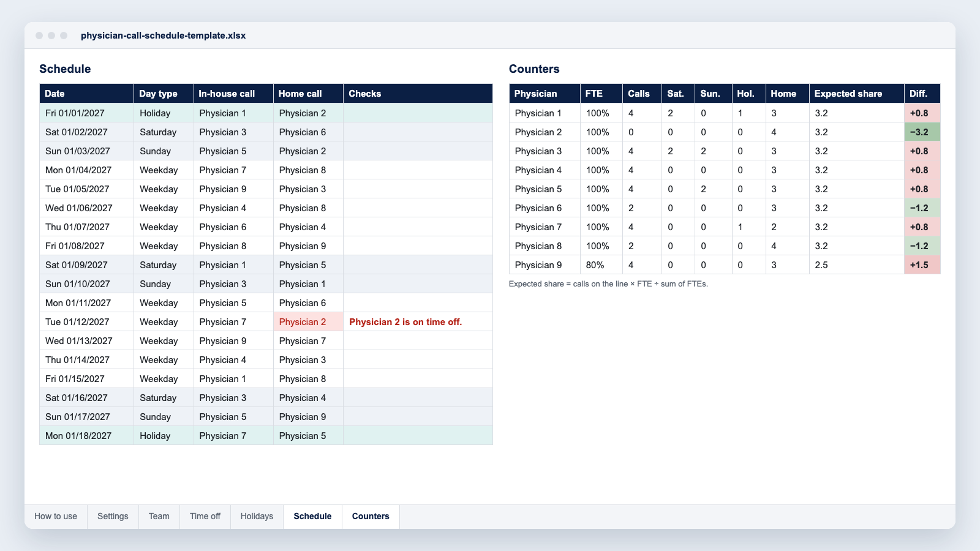The width and height of the screenshot is (980, 551).
Task: Select in-house Physician 8 on Fri 01/08/2027
Action: tap(233, 246)
